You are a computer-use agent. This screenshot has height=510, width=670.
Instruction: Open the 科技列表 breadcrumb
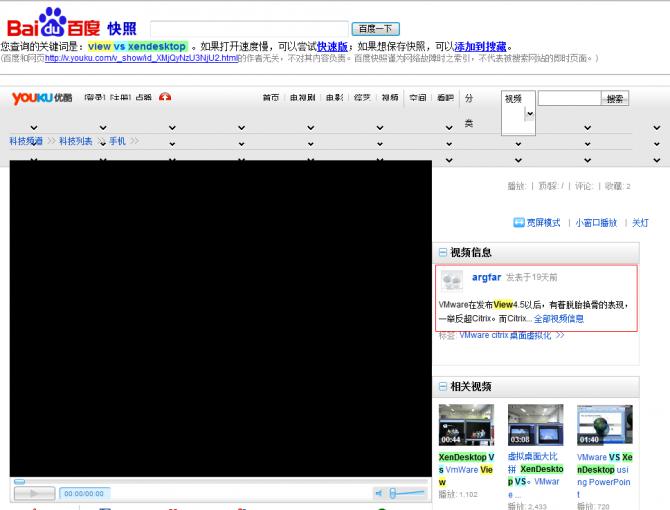point(76,141)
